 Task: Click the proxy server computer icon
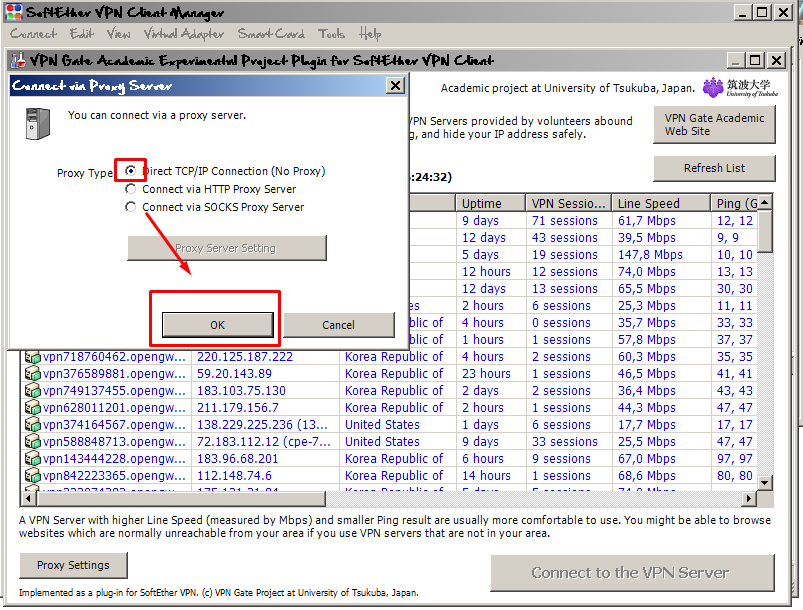pyautogui.click(x=38, y=123)
